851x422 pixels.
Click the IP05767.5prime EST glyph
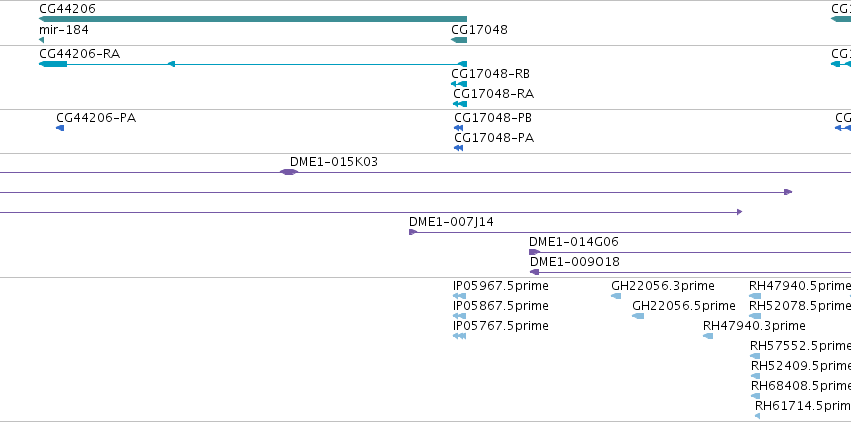[x=459, y=336]
